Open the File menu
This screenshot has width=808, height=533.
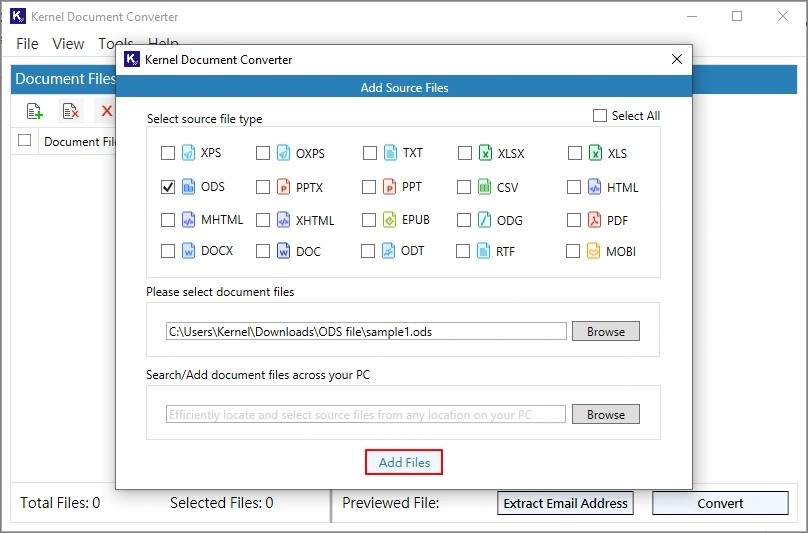(x=27, y=44)
